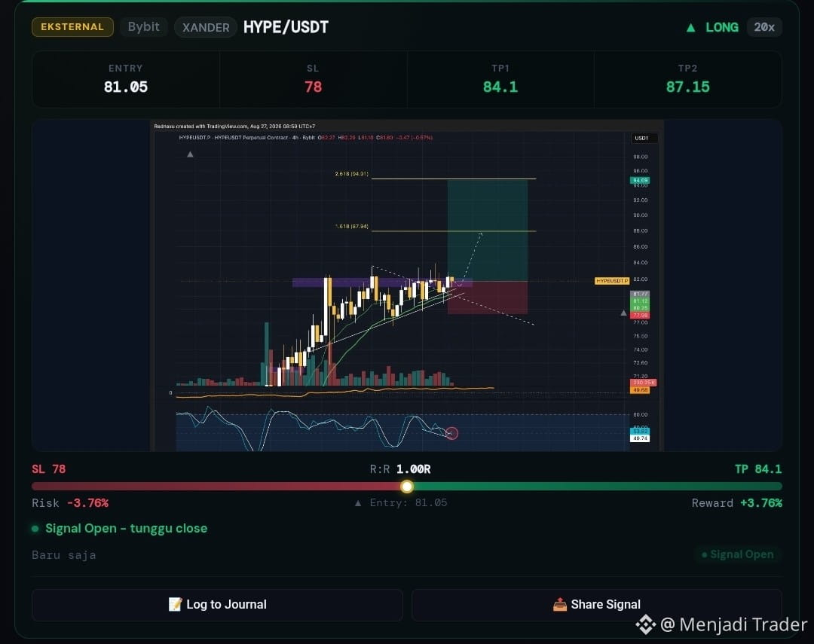Click the Share Signal button
814x644 pixels.
pyautogui.click(x=597, y=605)
